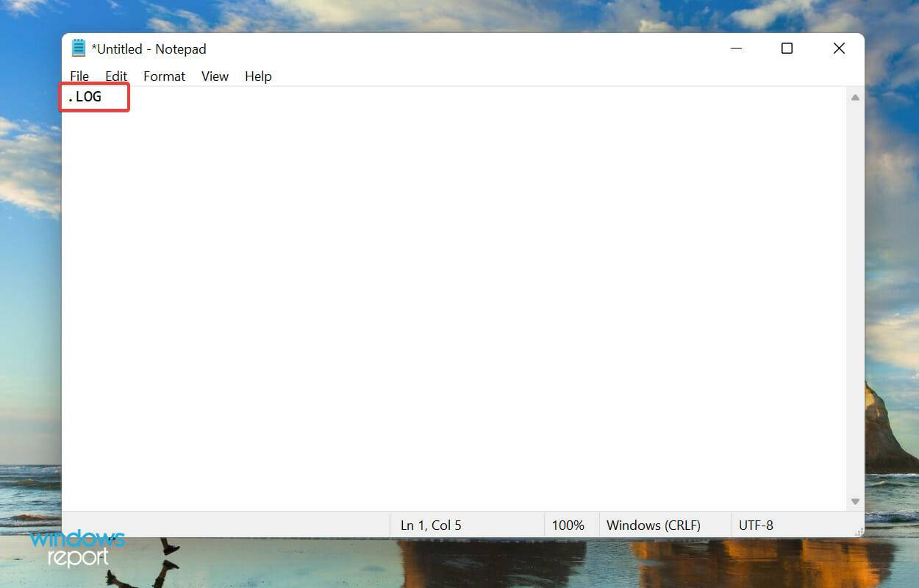Click the Untitled - Notepad title text
This screenshot has width=919, height=588.
(x=149, y=49)
